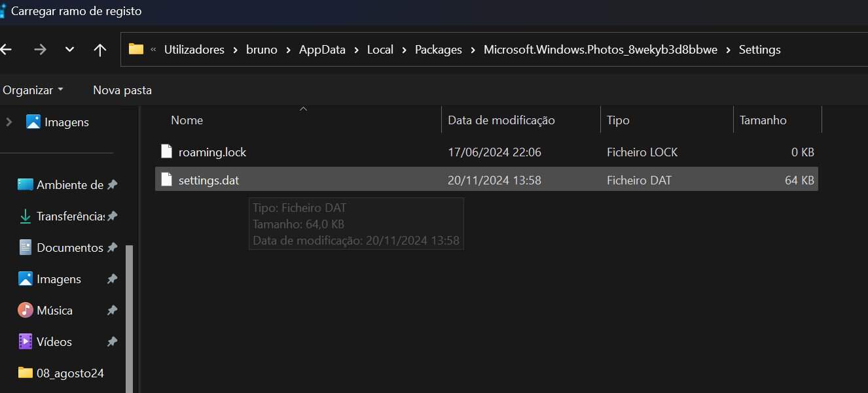Go up one folder level arrow
Viewport: 868px width, 393px height.
[100, 50]
